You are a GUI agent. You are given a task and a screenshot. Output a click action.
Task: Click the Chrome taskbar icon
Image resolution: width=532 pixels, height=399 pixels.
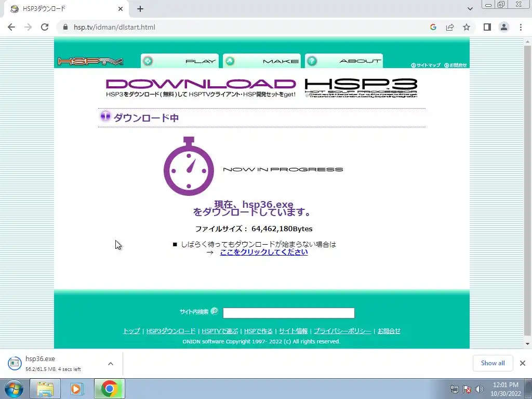109,389
